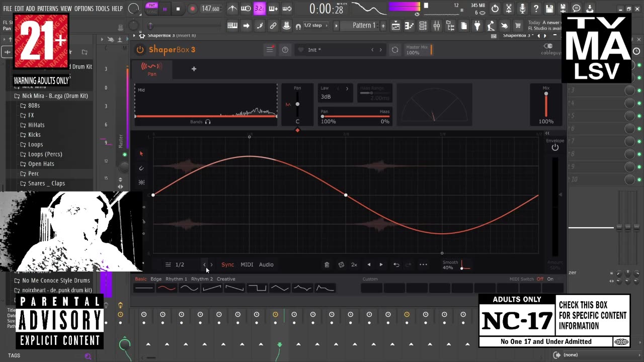Clear the wave with trash icon

327,264
